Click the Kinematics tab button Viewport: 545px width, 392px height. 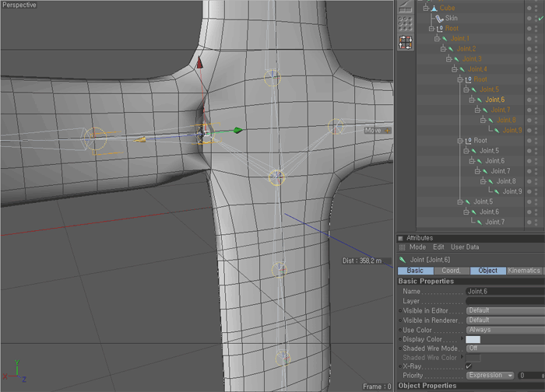click(x=524, y=271)
